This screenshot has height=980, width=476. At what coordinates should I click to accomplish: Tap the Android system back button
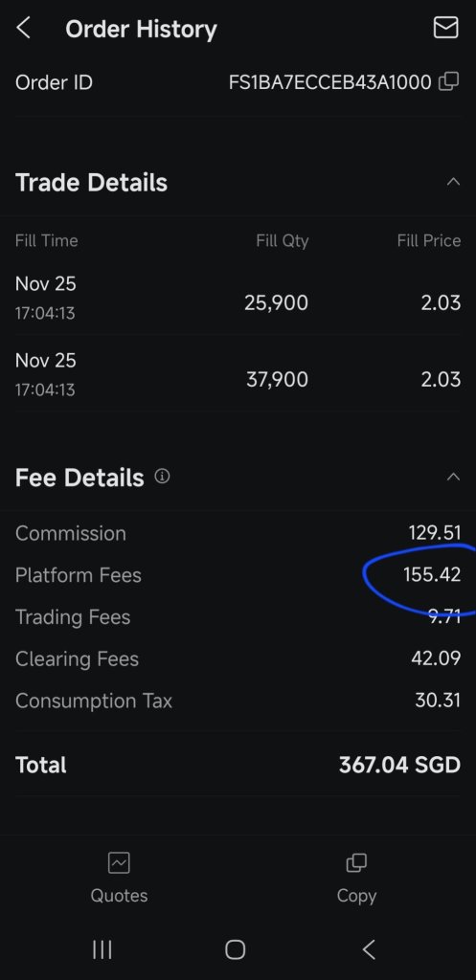[x=369, y=950]
